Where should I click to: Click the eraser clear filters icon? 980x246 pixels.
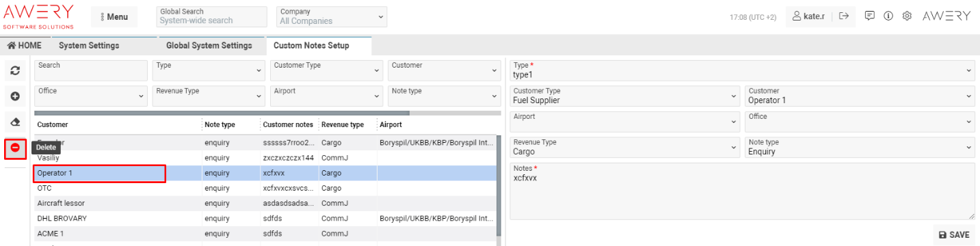[x=15, y=122]
